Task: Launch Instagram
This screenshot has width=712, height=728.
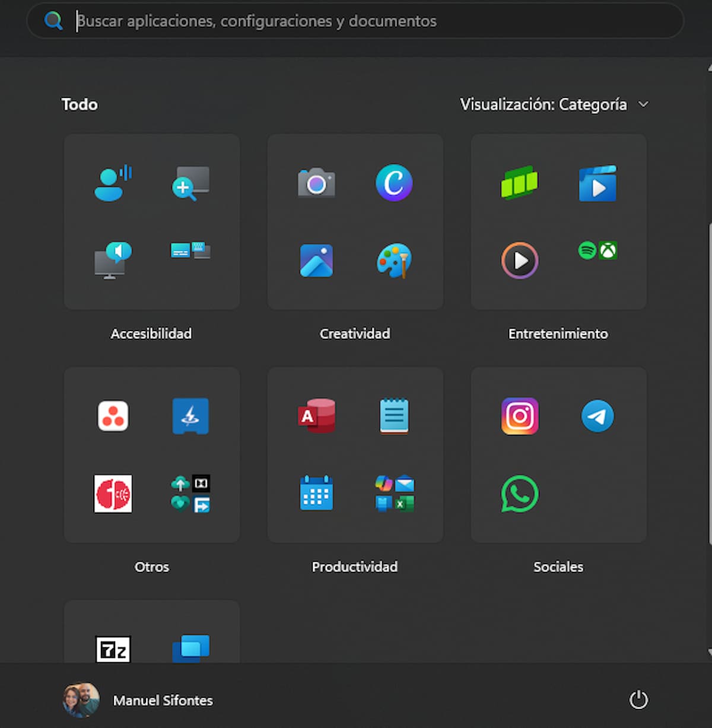Action: pos(519,416)
